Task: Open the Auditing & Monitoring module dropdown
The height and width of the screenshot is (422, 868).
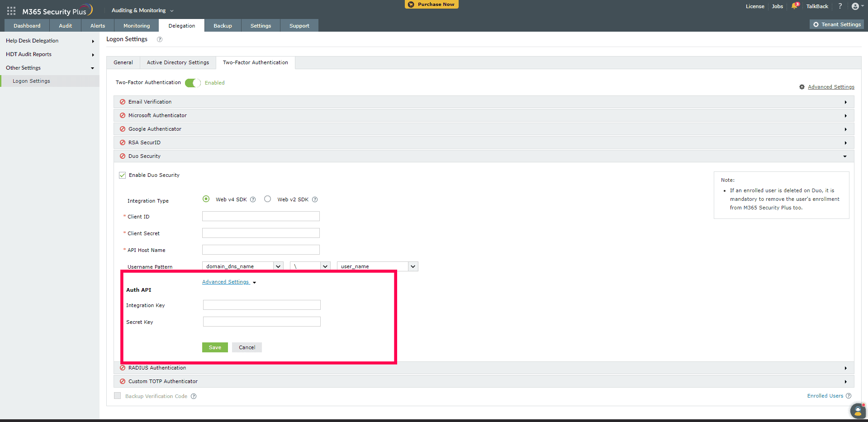Action: [142, 10]
